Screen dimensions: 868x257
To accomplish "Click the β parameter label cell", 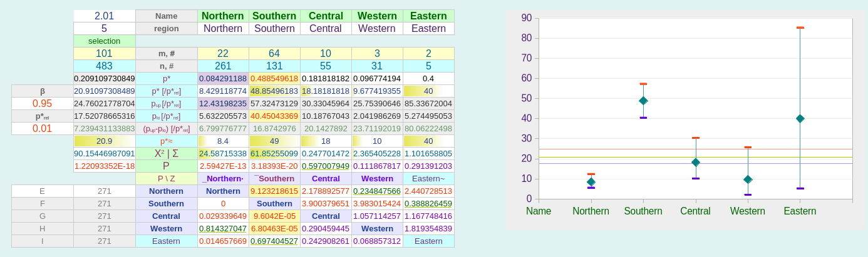I will point(43,91).
